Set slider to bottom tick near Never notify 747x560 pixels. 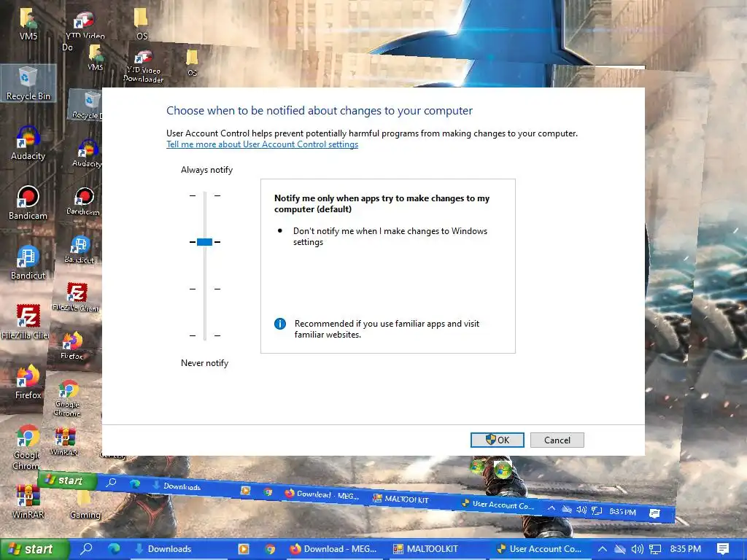pos(205,335)
